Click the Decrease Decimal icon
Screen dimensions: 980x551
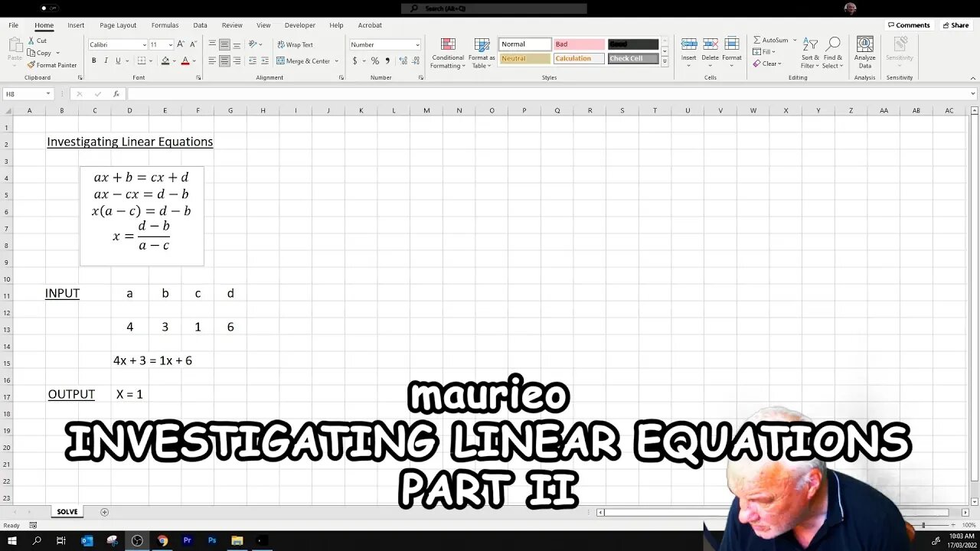[x=416, y=60]
